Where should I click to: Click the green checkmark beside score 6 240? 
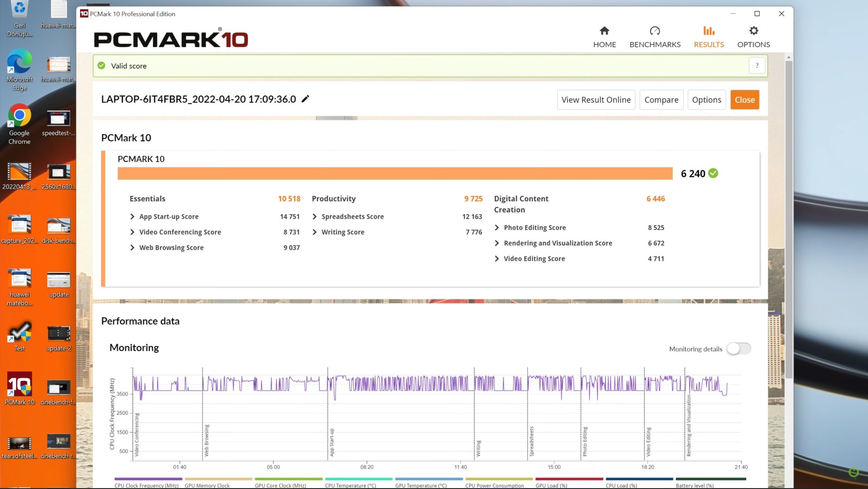pos(713,173)
